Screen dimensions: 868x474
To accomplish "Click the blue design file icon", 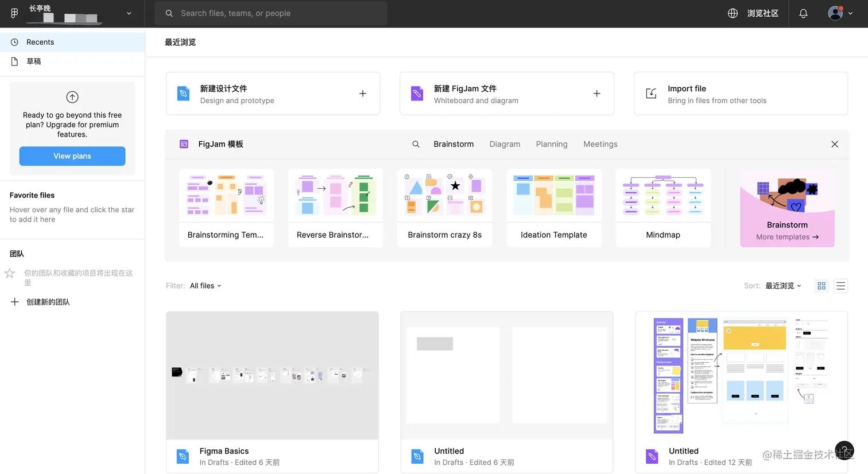I will (x=183, y=94).
